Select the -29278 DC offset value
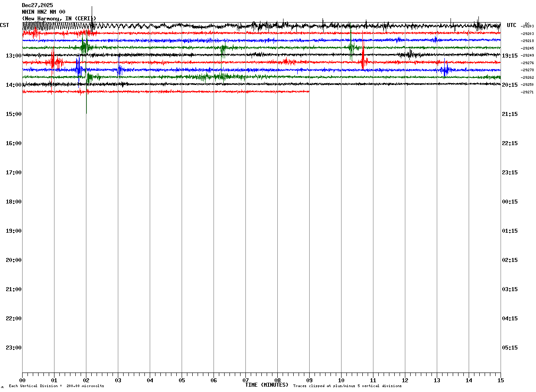Image resolution: width=536 pixels, height=392 pixels. [528, 70]
